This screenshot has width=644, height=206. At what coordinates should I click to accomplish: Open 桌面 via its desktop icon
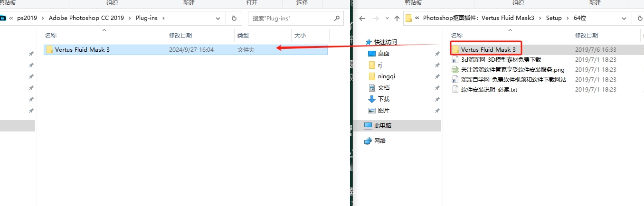372,53
